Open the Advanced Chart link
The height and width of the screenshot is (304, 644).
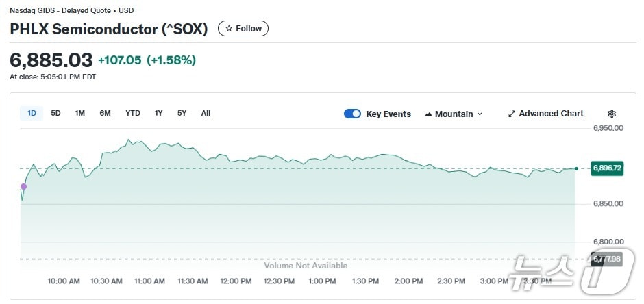[x=551, y=114]
